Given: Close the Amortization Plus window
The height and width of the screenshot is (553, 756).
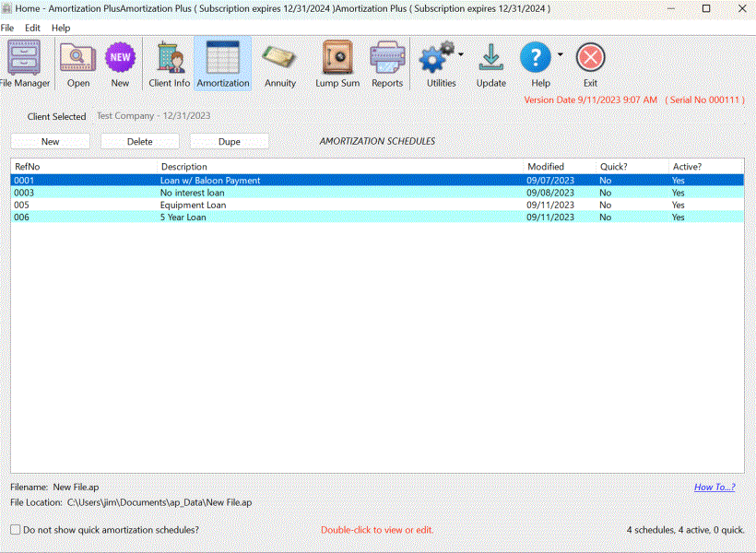Looking at the screenshot, I should tap(742, 8).
